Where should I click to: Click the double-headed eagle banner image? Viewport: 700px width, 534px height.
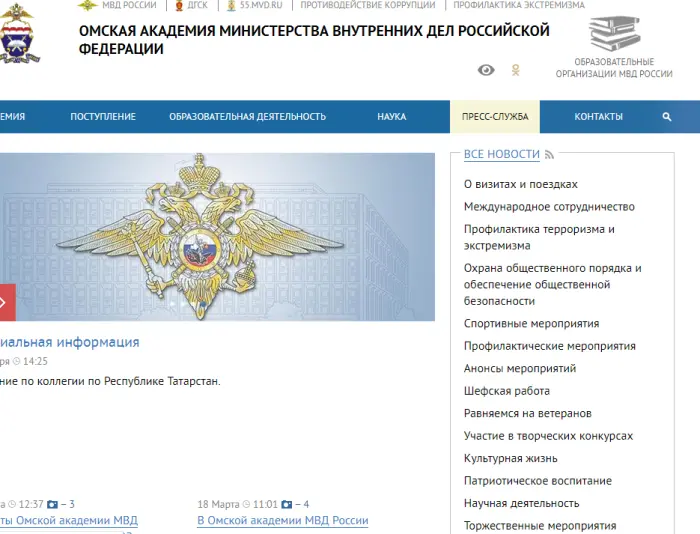217,236
